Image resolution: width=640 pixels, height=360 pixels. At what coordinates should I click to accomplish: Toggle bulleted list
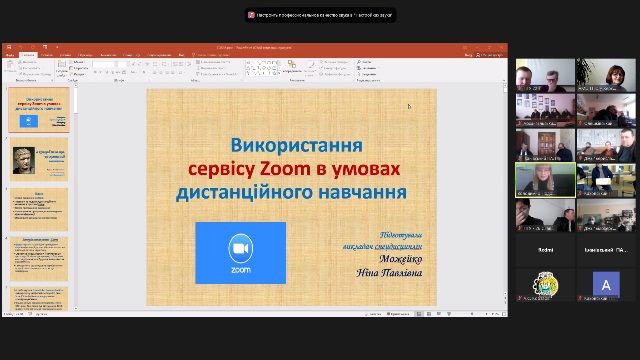(155, 64)
